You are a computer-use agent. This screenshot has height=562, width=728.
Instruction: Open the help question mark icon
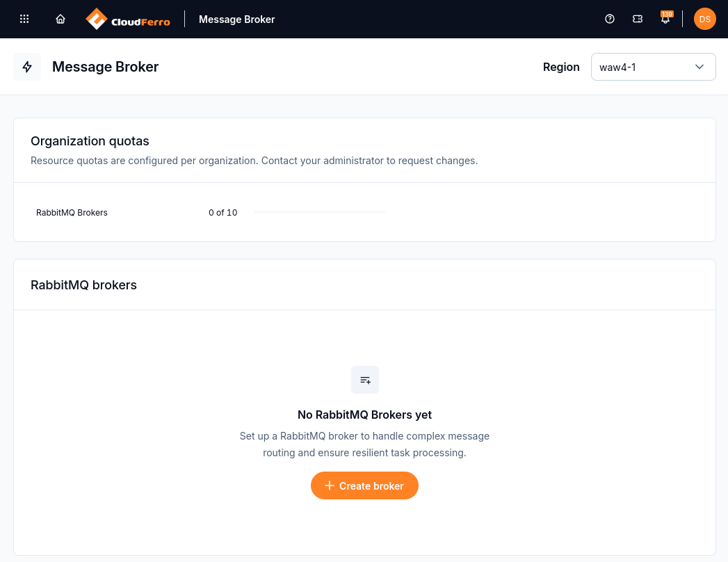coord(610,19)
